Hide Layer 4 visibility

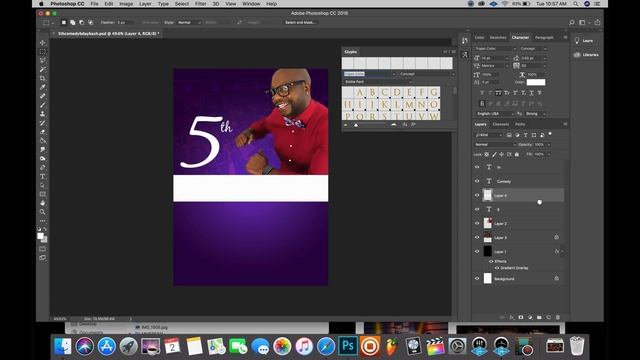[477, 195]
